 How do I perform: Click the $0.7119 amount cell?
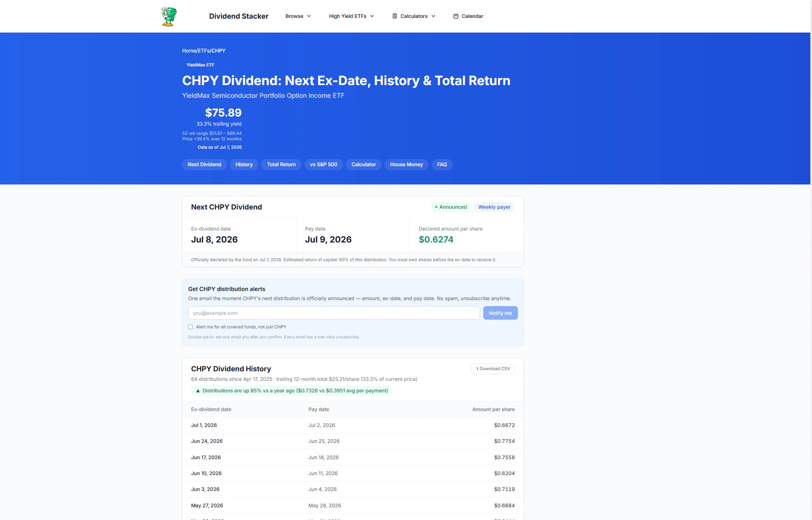click(x=504, y=489)
